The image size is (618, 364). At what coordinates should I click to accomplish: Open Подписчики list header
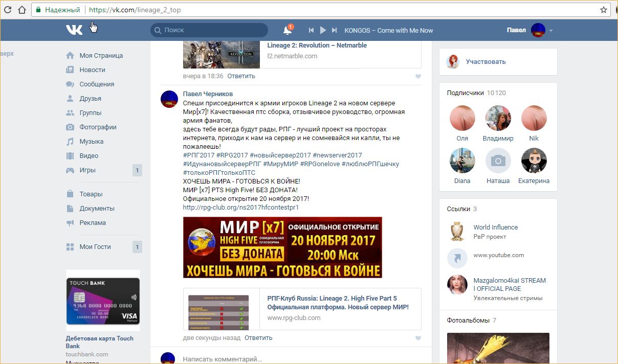476,93
